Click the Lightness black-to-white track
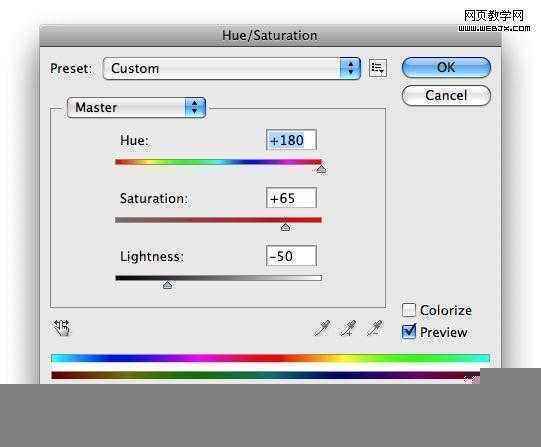The width and height of the screenshot is (541, 447). tap(218, 278)
